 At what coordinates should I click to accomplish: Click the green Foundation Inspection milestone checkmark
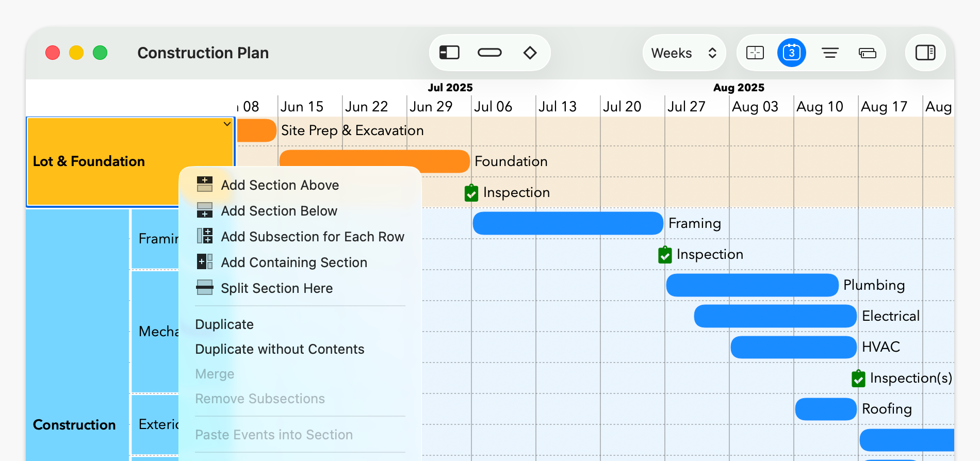(x=471, y=193)
